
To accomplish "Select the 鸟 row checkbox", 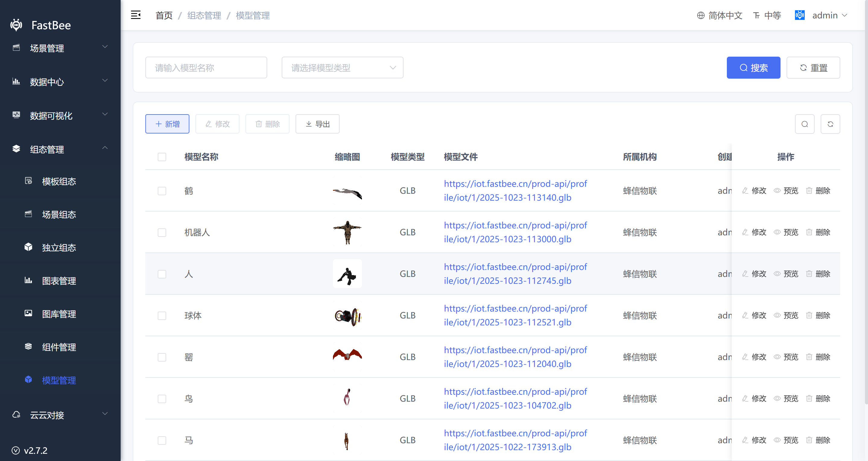I will pyautogui.click(x=162, y=399).
